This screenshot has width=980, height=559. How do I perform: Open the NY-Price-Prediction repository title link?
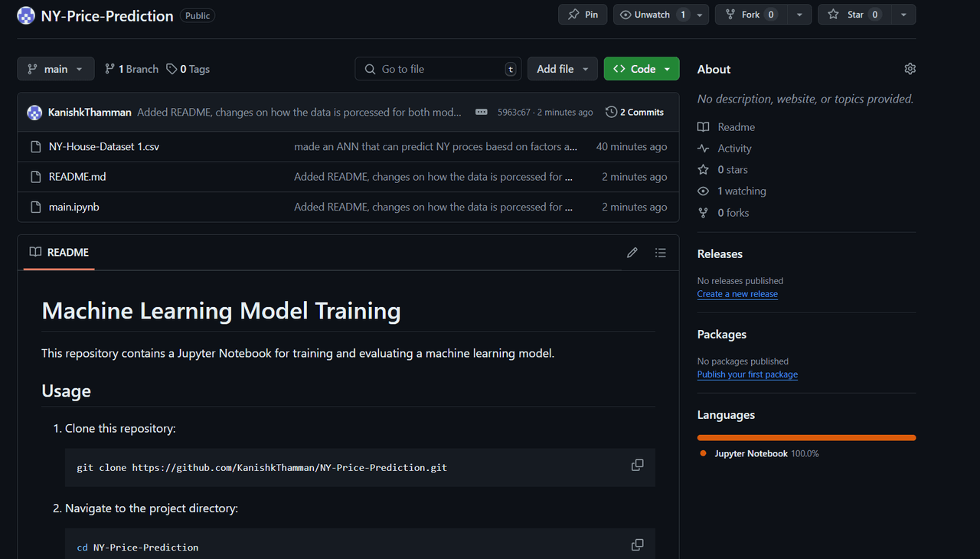click(107, 16)
